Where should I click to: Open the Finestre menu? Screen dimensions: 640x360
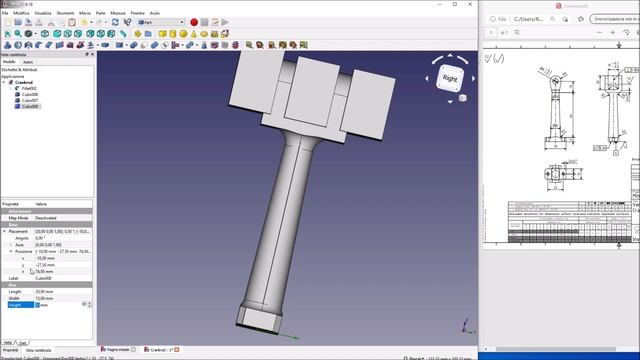coord(138,13)
